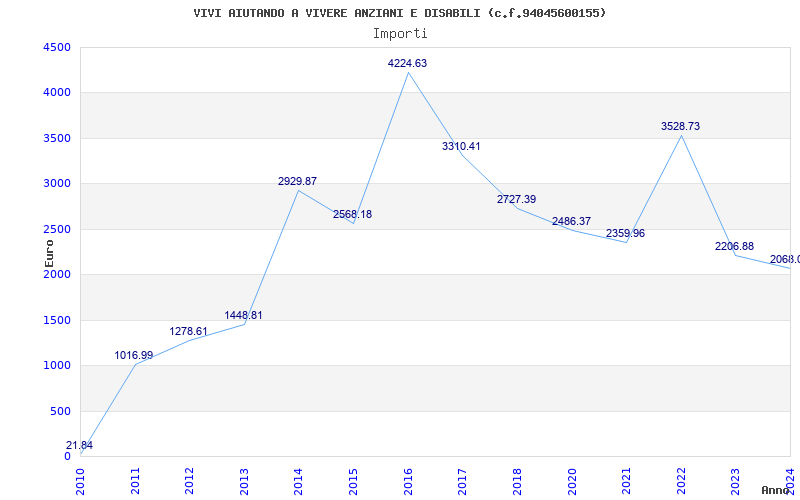Click x-axis year 2018

[x=517, y=482]
